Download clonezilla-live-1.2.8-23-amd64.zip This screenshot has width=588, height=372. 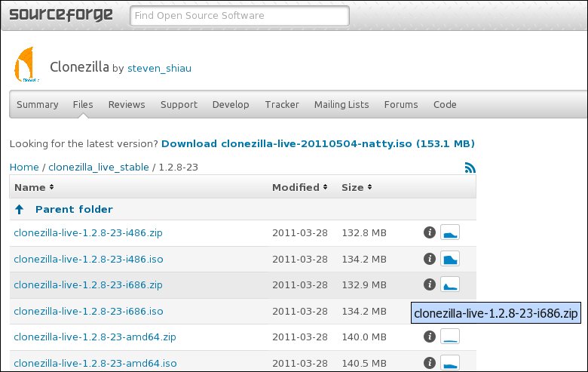95,337
